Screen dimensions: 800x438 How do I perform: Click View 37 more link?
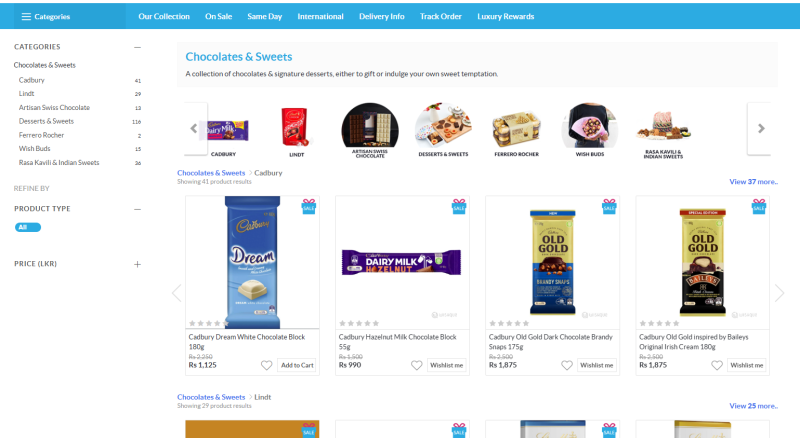coord(753,182)
